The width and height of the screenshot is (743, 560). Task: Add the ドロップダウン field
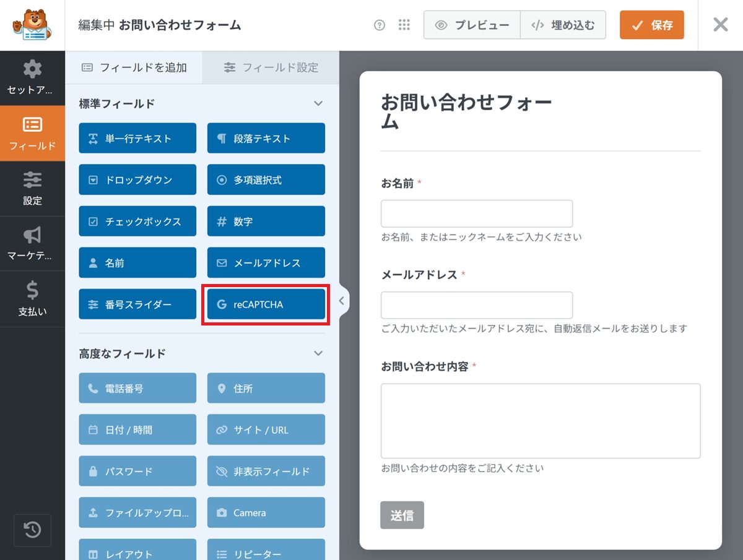pyautogui.click(x=137, y=180)
